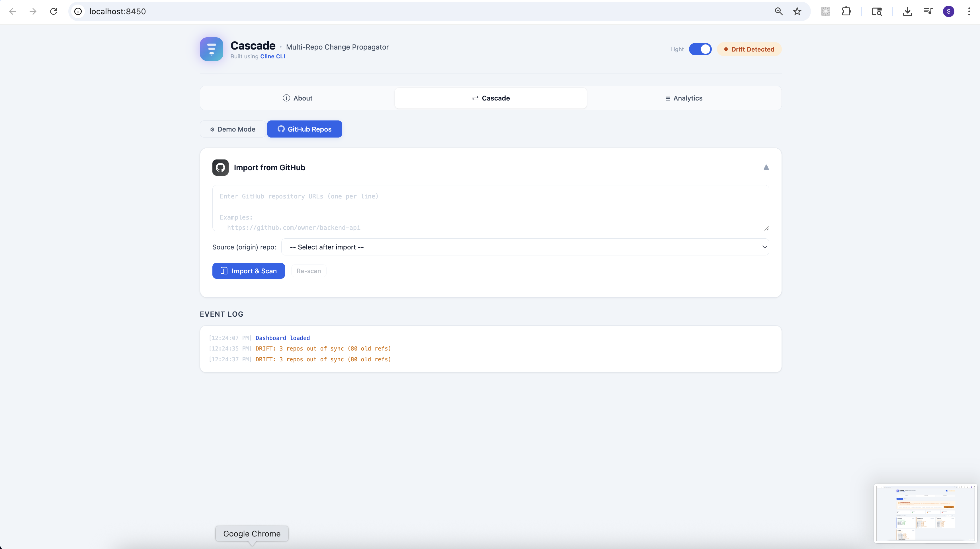Click the GitHub repository URLs text area

(490, 208)
